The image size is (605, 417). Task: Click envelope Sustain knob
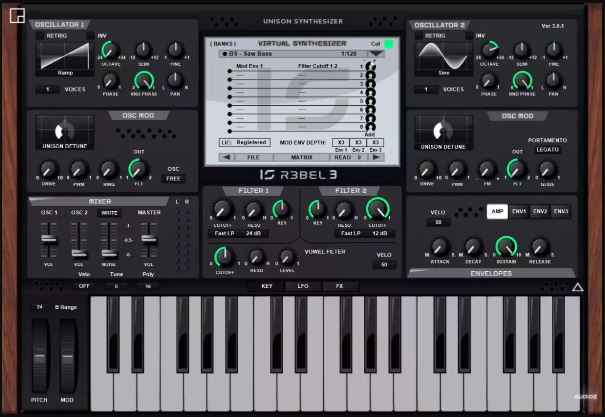click(x=507, y=246)
